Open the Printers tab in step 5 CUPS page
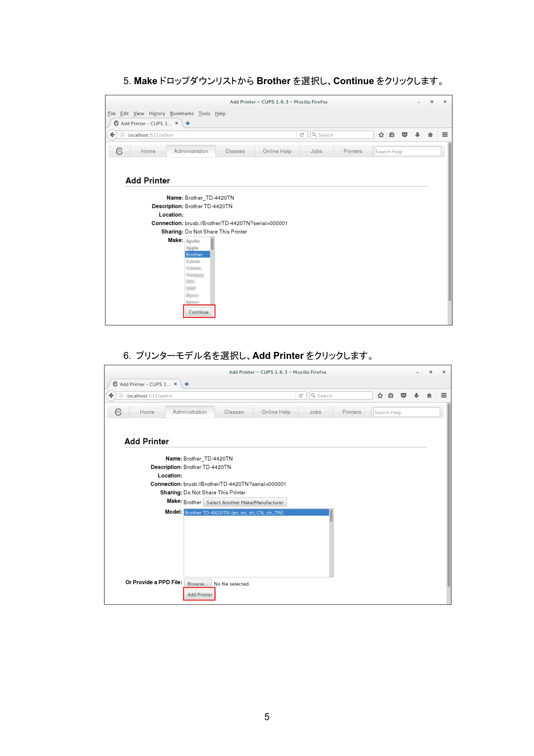The image size is (534, 756). pyautogui.click(x=353, y=151)
